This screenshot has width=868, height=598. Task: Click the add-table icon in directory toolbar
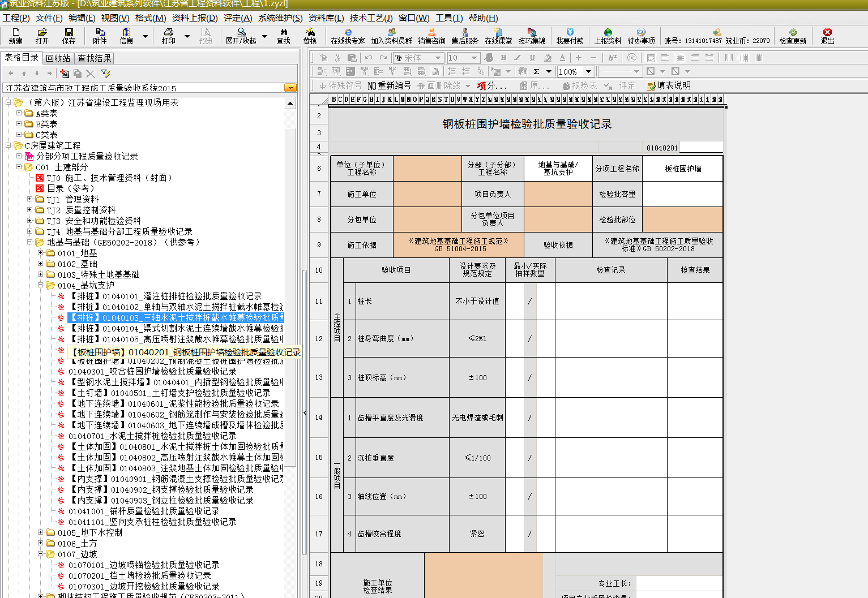click(x=64, y=74)
